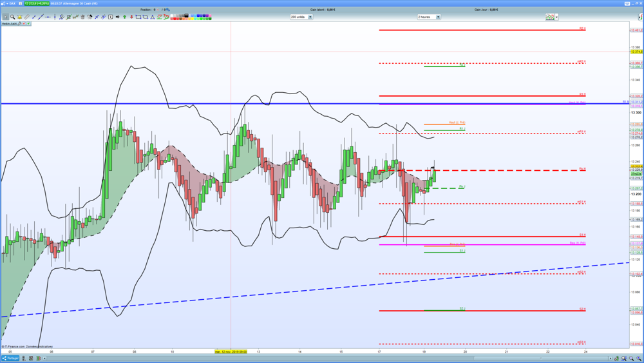The height and width of the screenshot is (363, 644).
Task: Click the Partager share button
Action: [10, 358]
